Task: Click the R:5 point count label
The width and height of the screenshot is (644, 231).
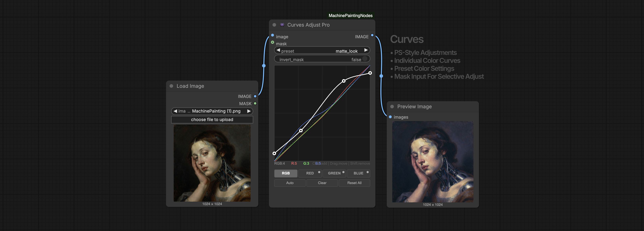Action: point(294,164)
